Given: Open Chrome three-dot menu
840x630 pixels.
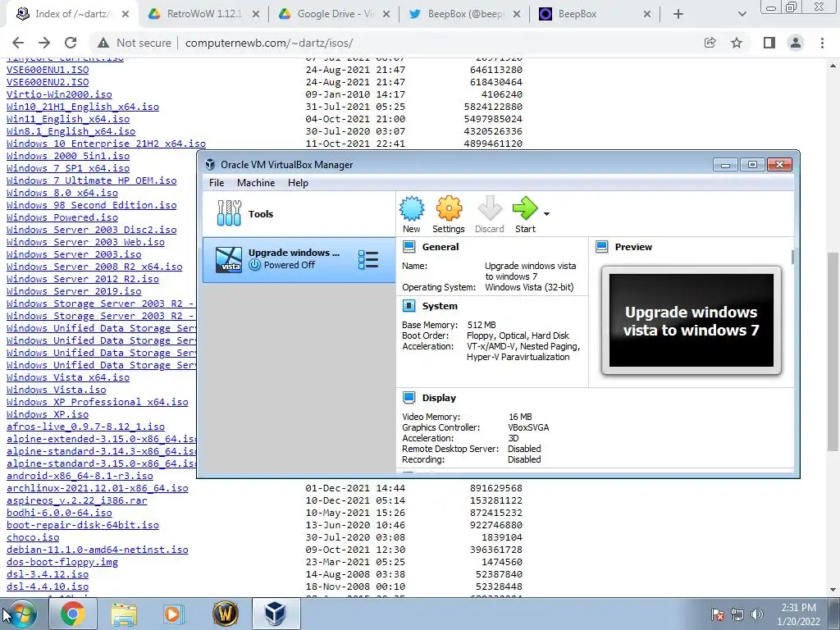Looking at the screenshot, I should (x=822, y=43).
